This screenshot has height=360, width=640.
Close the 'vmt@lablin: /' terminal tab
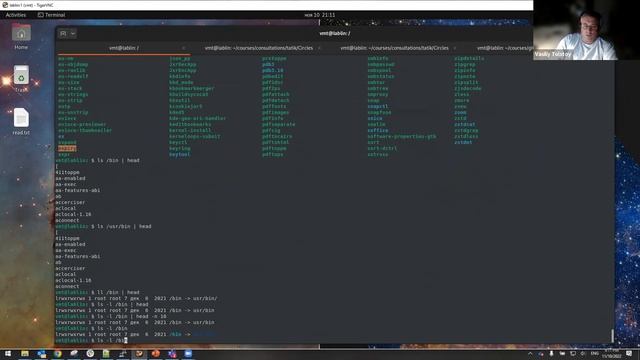click(x=183, y=48)
